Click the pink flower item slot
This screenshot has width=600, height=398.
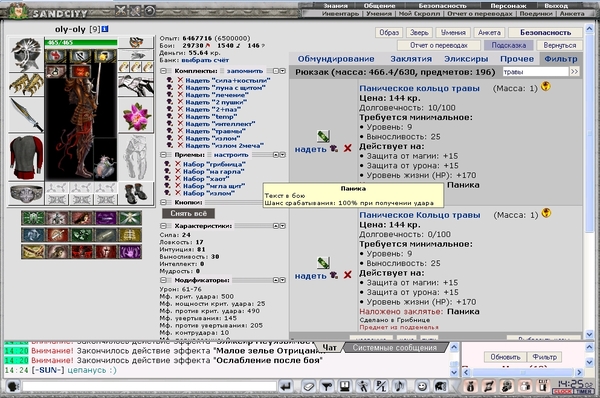point(136,116)
